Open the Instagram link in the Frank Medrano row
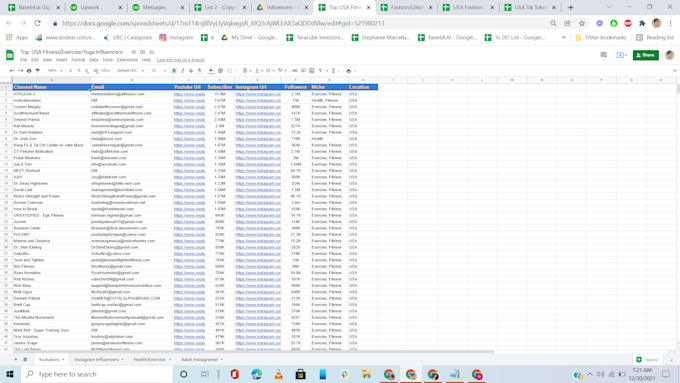680x383 pixels. [x=258, y=158]
